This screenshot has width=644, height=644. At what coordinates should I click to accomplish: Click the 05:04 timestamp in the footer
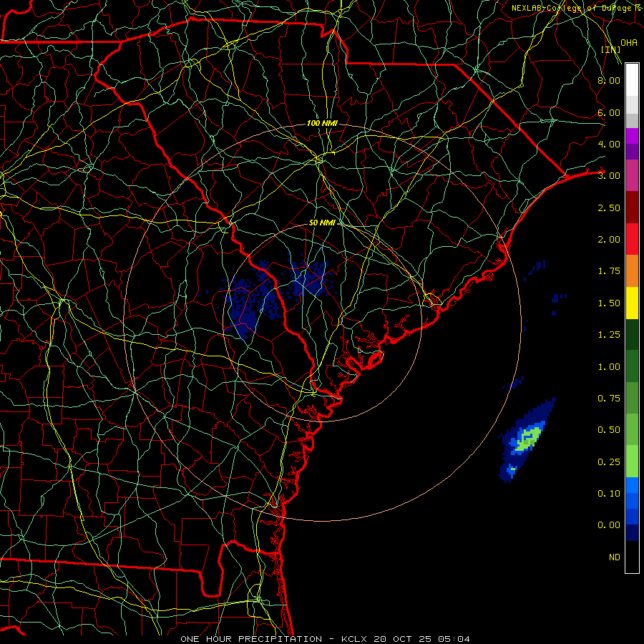454,639
